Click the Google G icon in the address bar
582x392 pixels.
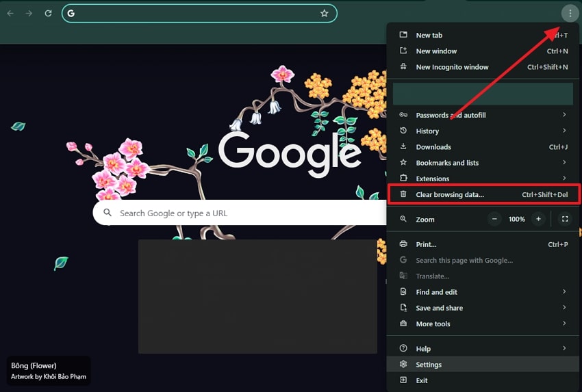(x=71, y=14)
